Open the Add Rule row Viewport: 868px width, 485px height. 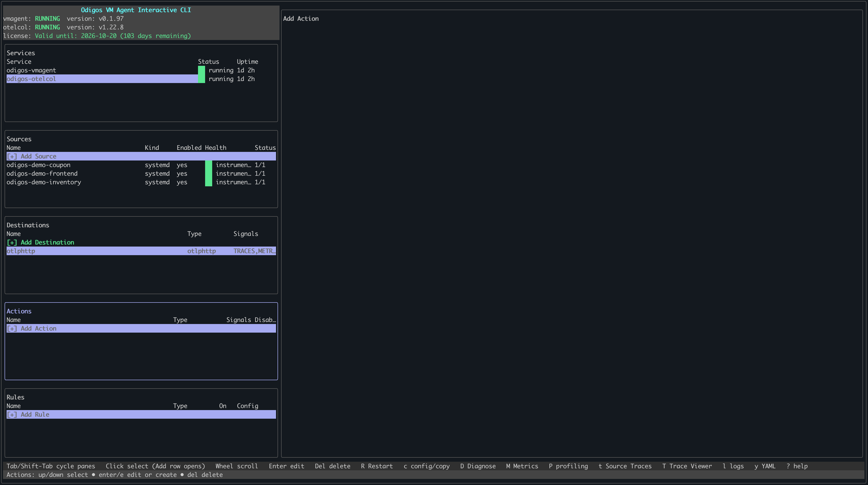click(x=141, y=415)
